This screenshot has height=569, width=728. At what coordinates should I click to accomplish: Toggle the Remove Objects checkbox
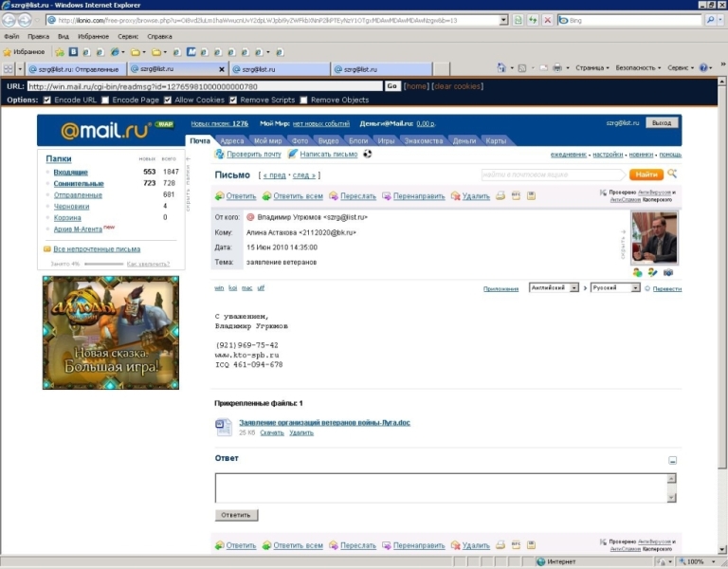303,100
